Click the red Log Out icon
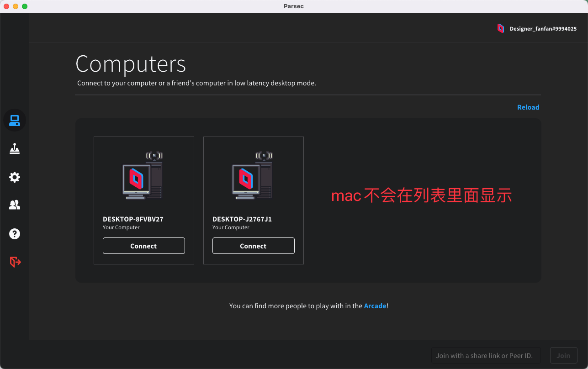The image size is (588, 369). point(15,262)
